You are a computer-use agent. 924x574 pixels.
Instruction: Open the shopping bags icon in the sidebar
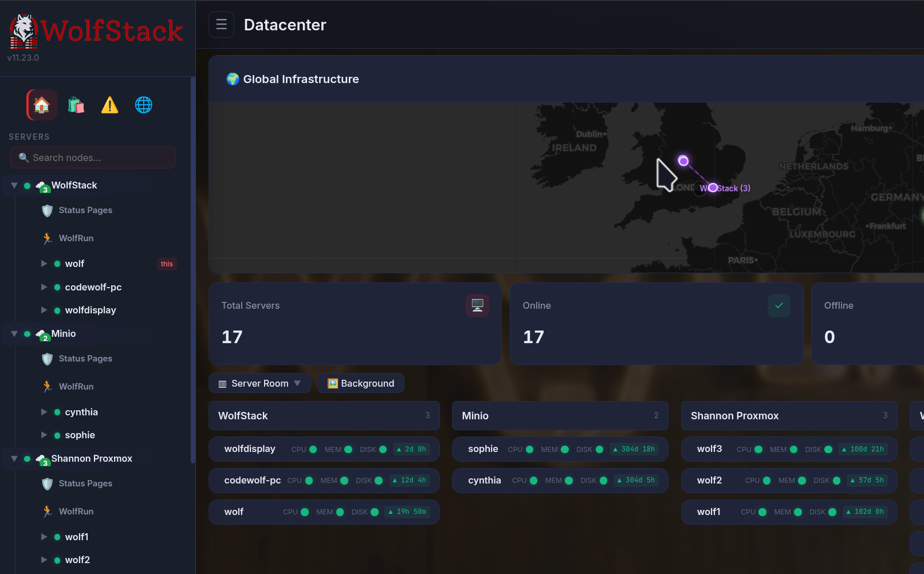75,105
